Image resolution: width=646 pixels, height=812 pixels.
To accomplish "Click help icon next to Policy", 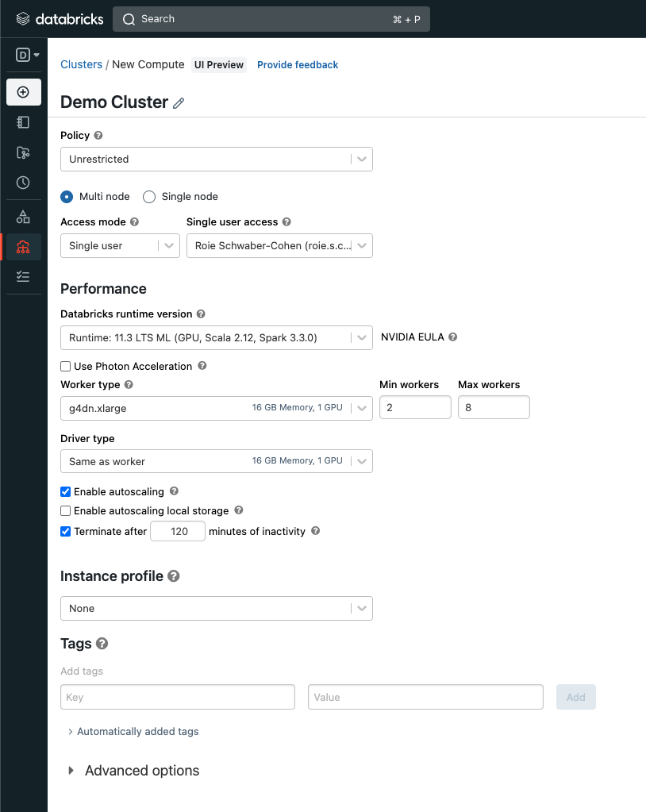I will tap(98, 135).
